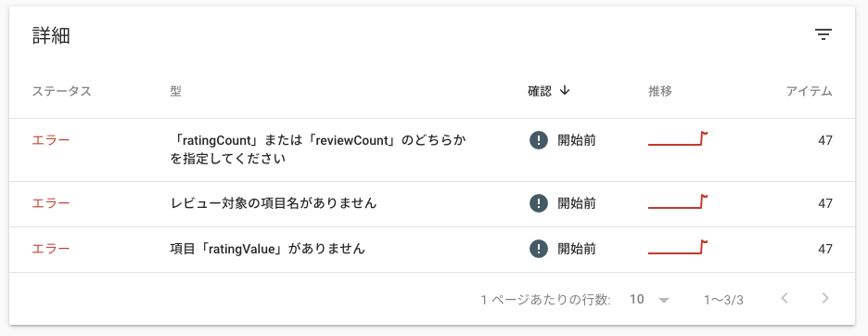Open the filter icon in the 詳細 header
This screenshot has width=868, height=336.
823,35
